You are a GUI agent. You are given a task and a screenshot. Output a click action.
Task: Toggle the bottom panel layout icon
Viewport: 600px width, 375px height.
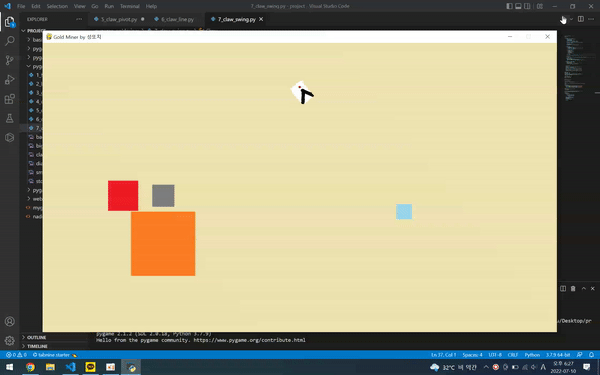pos(518,6)
